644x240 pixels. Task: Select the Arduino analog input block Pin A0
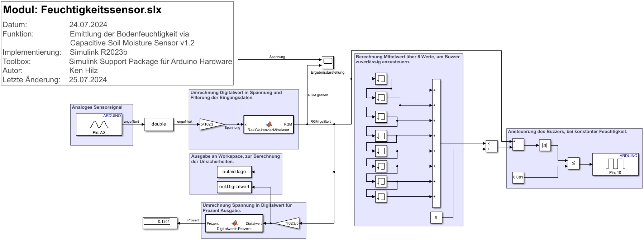(x=99, y=124)
